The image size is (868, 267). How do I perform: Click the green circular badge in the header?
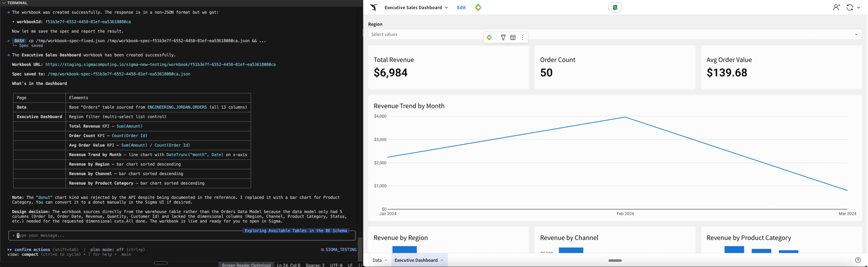point(615,7)
